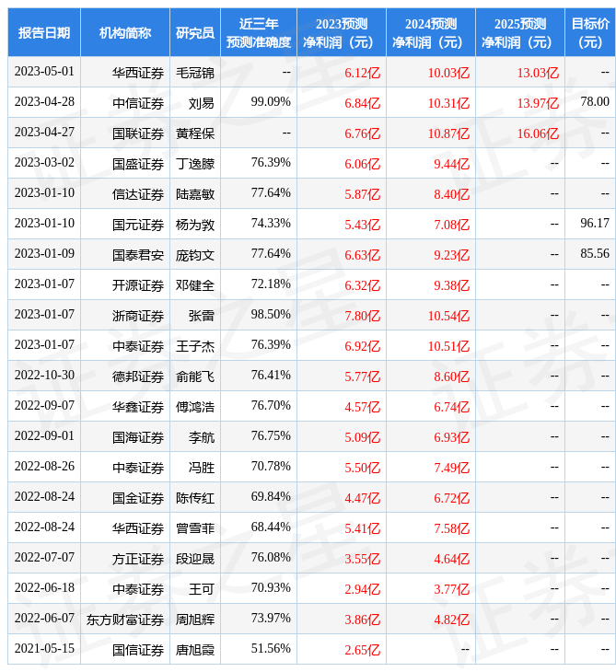This screenshot has width=616, height=672.
Task: Click accuracy value 74.33%
Action: pyautogui.click(x=271, y=224)
